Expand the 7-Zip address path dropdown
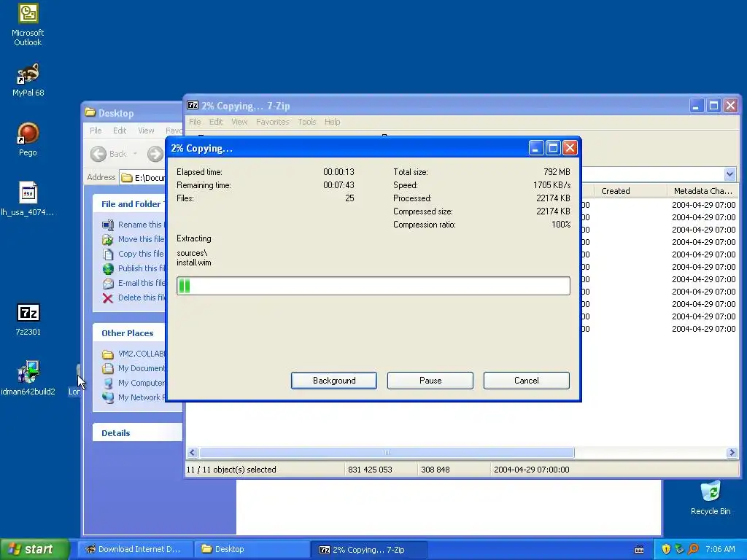This screenshot has height=560, width=747. (729, 174)
